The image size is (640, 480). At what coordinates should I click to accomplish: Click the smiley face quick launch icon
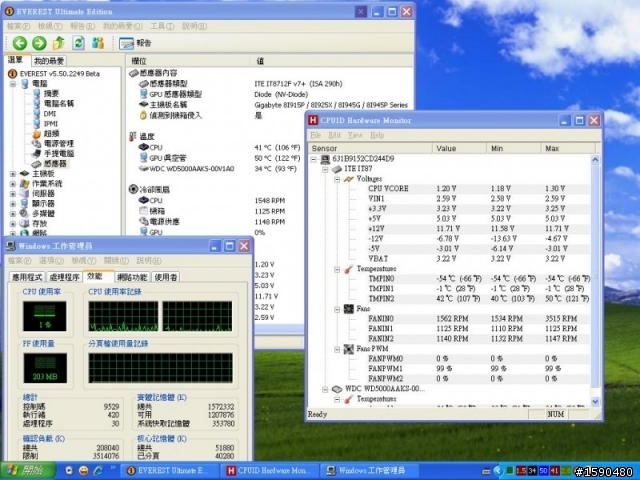tap(83, 471)
